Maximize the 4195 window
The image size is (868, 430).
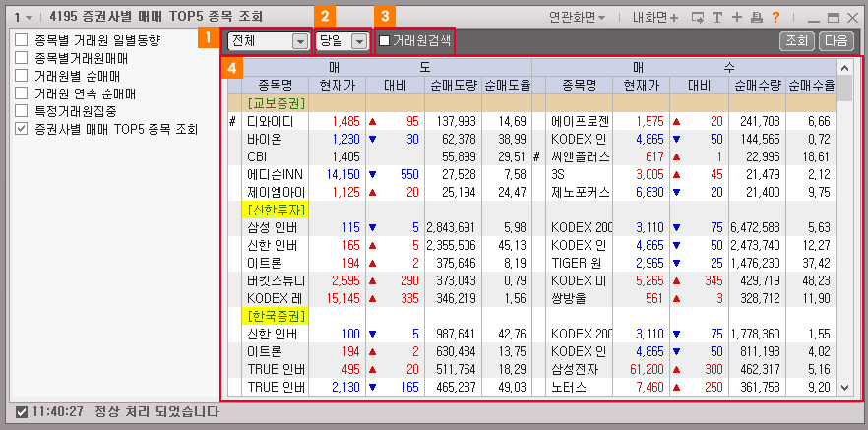click(x=834, y=18)
